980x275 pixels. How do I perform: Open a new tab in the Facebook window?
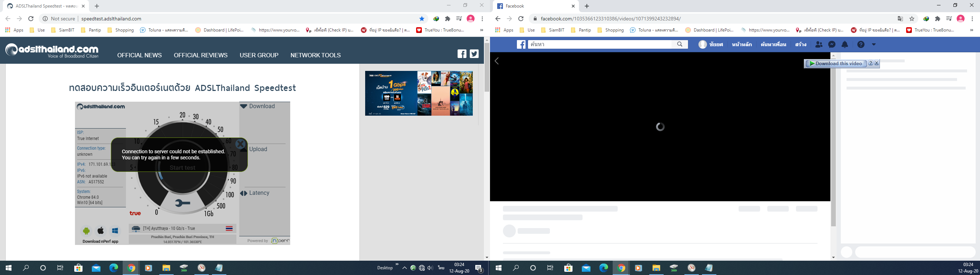[x=587, y=6]
